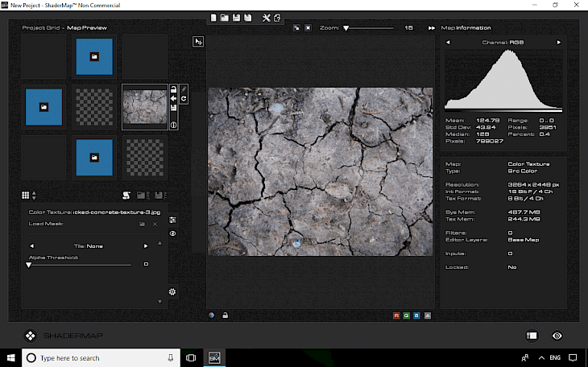Toggle the lock on the selected map
This screenshot has width=588, height=367.
[x=173, y=89]
